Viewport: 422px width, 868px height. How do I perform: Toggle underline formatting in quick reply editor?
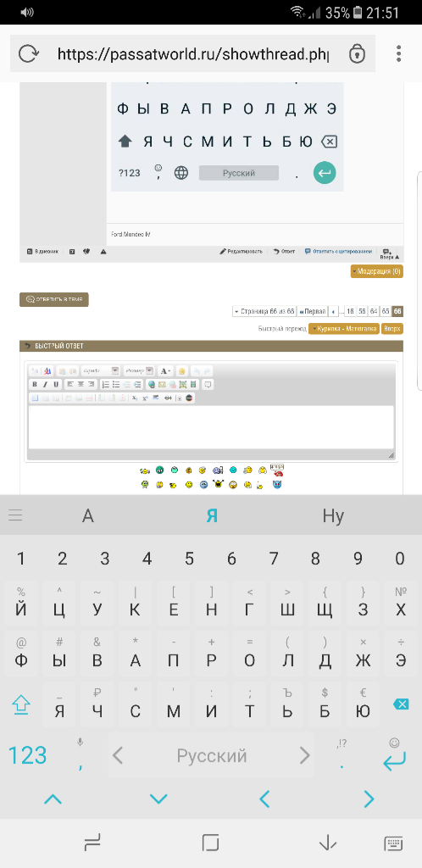pos(56,384)
